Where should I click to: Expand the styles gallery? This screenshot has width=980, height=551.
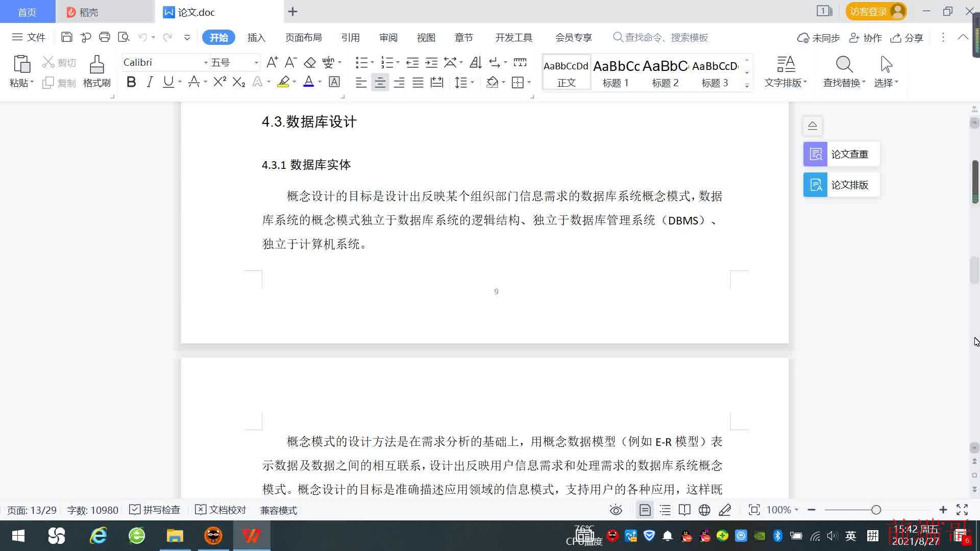pyautogui.click(x=747, y=86)
